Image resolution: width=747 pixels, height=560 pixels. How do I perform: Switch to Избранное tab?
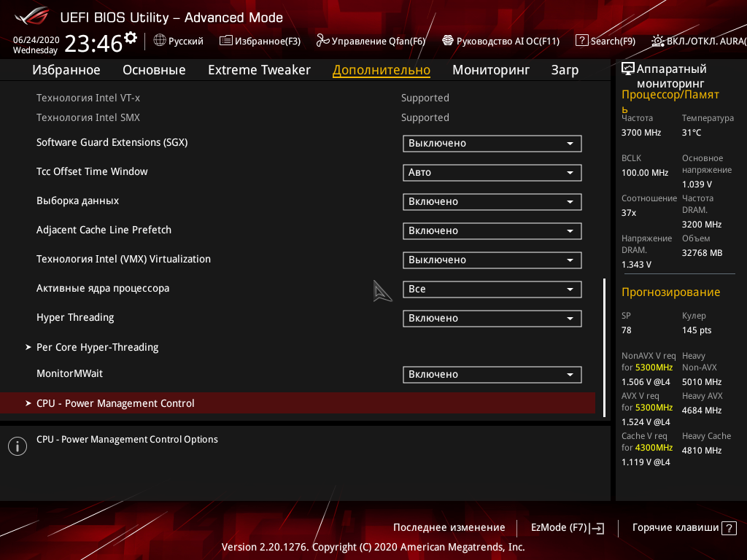[x=66, y=70]
